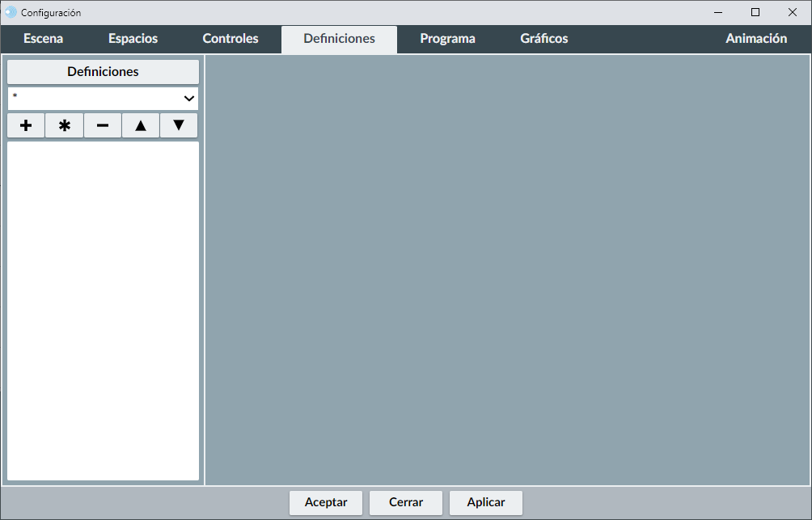This screenshot has width=812, height=520.
Task: Click the asterisk duplicate definition icon
Action: click(65, 126)
